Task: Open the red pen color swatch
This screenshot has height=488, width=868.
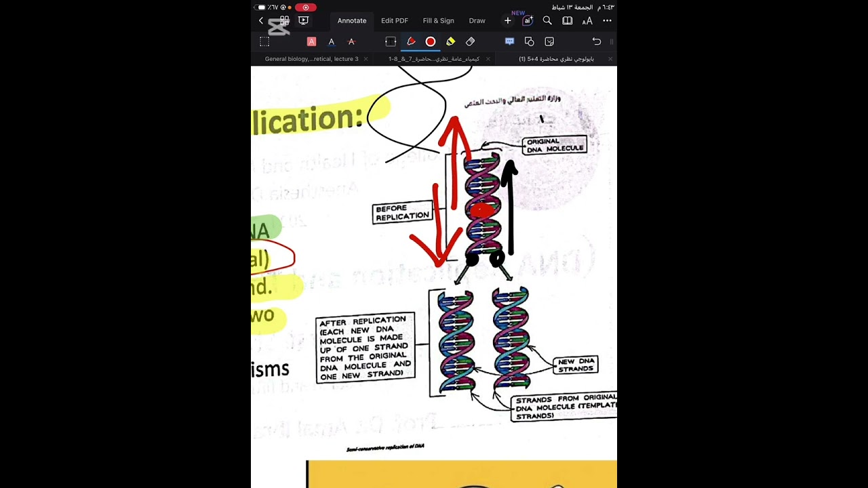Action: [430, 42]
